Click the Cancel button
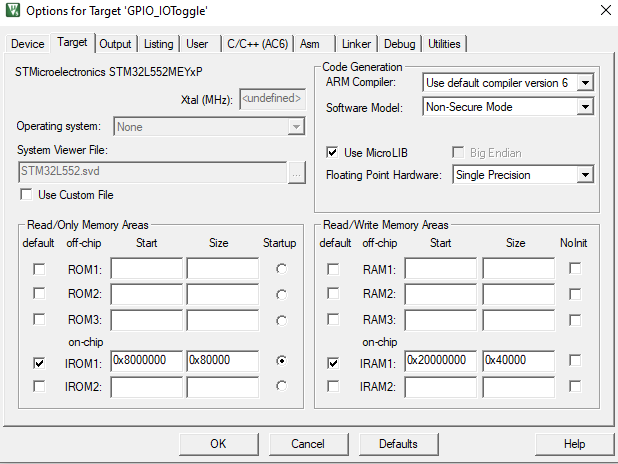The image size is (618, 464). click(308, 444)
